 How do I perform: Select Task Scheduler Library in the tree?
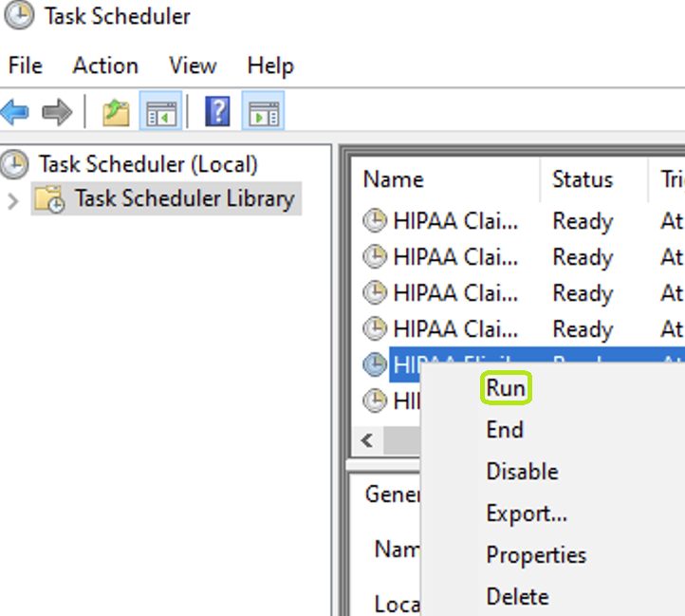[185, 198]
